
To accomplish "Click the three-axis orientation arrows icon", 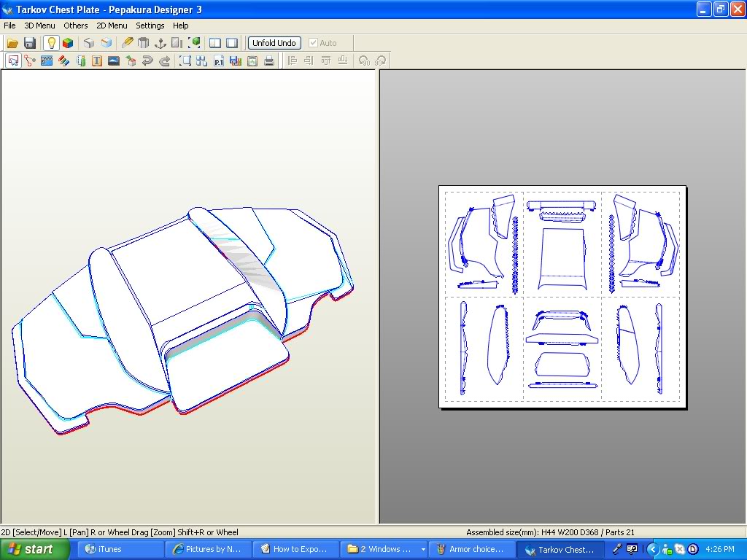I will coord(160,43).
